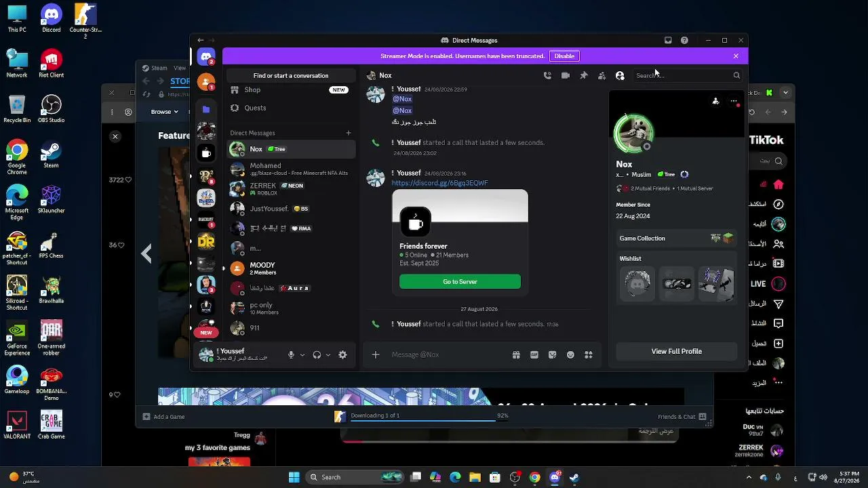Go back with Discord title bar arrow
Screen dimensions: 868x488
200,41
